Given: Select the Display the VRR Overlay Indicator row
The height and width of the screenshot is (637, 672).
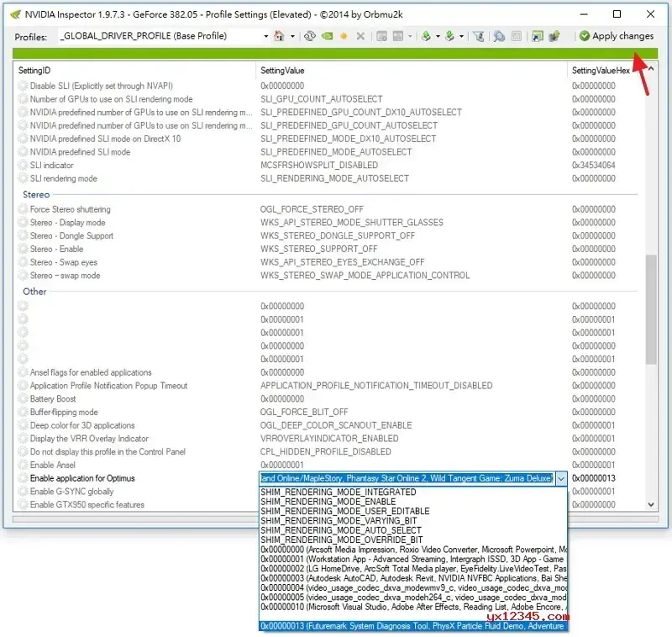Looking at the screenshot, I should (x=328, y=439).
